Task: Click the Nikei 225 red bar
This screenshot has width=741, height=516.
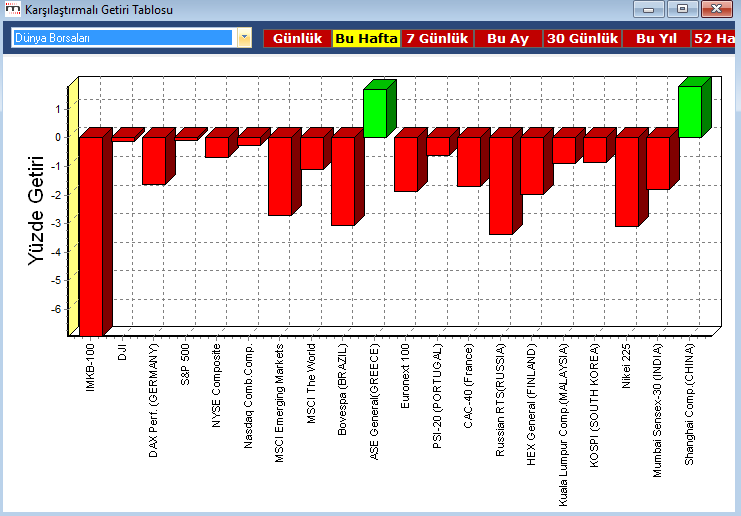Action: pyautogui.click(x=627, y=182)
